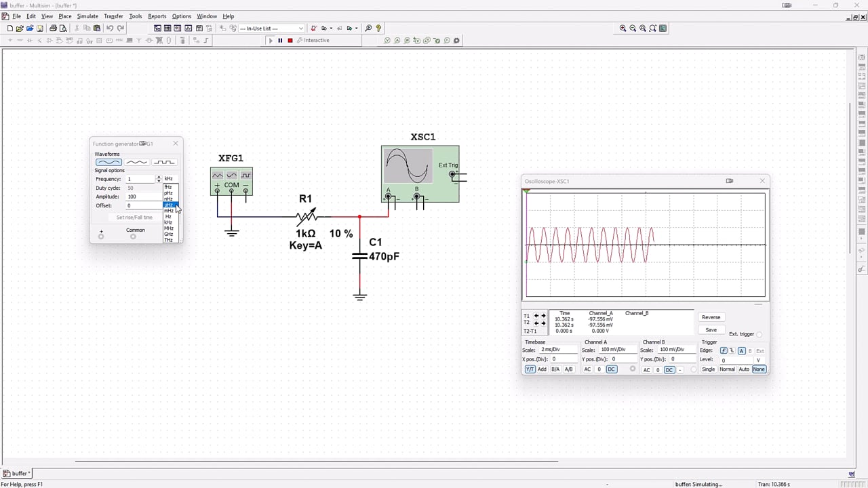The height and width of the screenshot is (488, 868).
Task: Select the rising edge trigger icon
Action: pyautogui.click(x=724, y=351)
